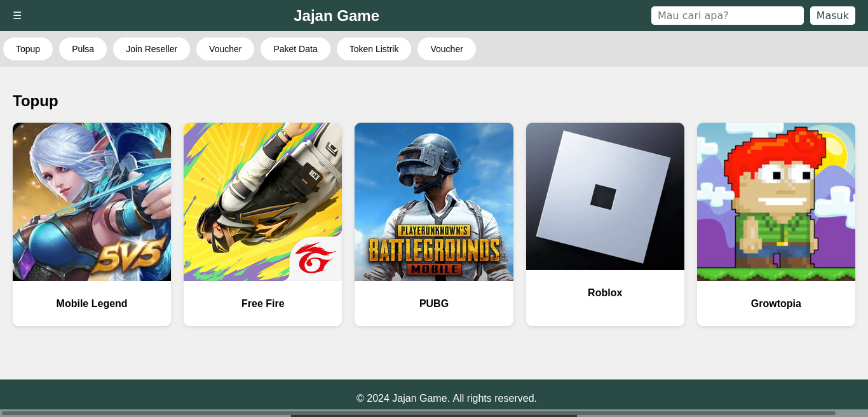Select the Voucher pill beside Join Reseller
Image resolution: width=868 pixels, height=417 pixels.
click(x=225, y=49)
